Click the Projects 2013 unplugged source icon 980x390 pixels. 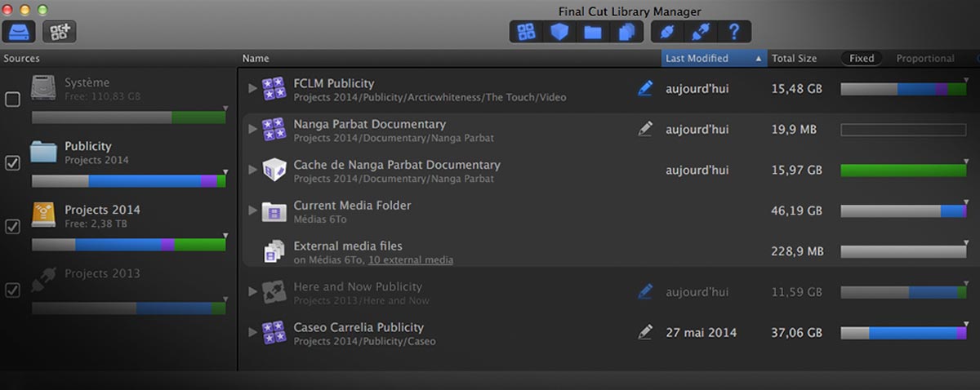(x=45, y=280)
